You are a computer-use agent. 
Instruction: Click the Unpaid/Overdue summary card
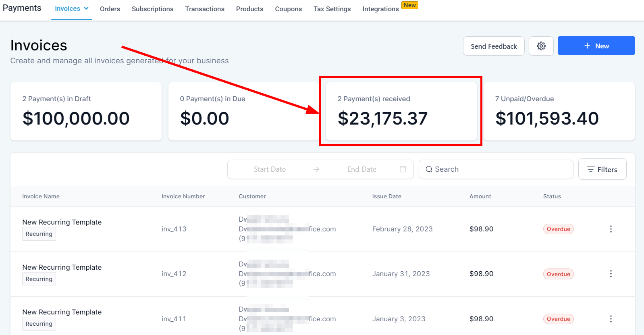click(559, 112)
